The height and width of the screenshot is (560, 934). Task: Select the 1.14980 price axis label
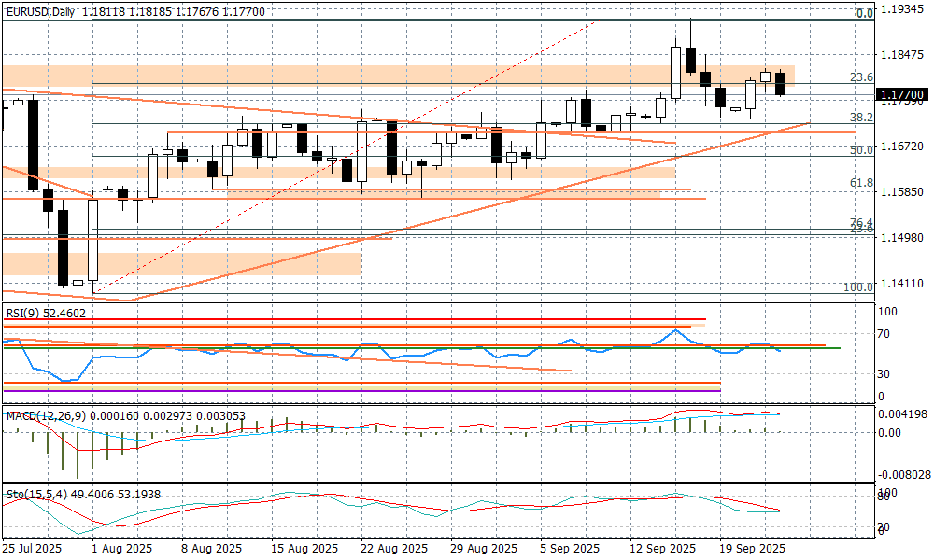click(903, 238)
